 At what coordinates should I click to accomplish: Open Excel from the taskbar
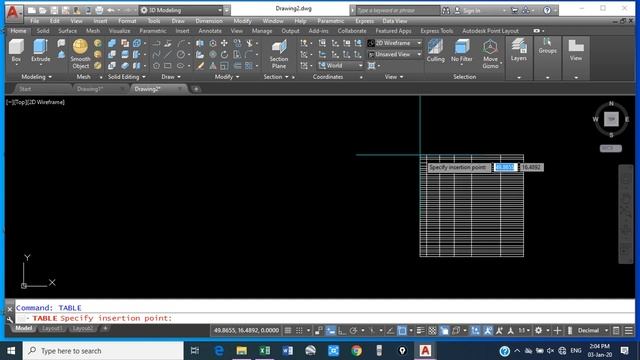pos(264,351)
